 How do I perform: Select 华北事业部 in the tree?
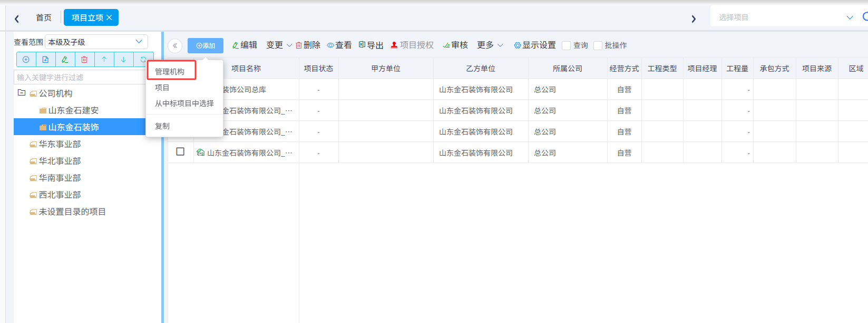pos(60,161)
